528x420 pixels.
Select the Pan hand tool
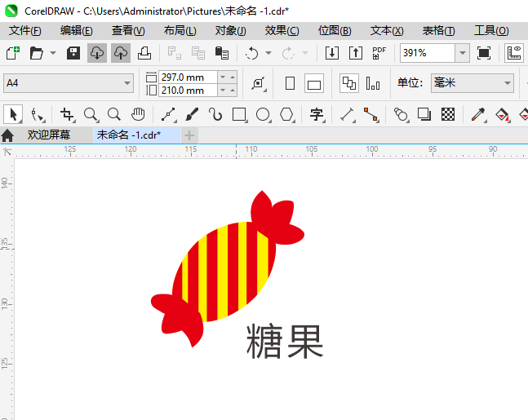(x=138, y=115)
